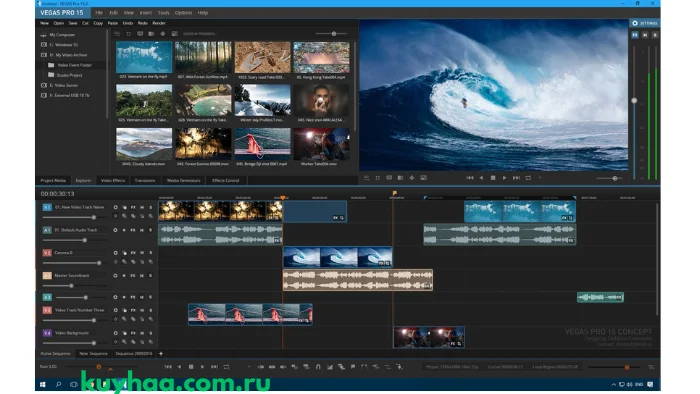The image size is (700, 394).
Task: Open preview Settings
Action: click(x=645, y=23)
